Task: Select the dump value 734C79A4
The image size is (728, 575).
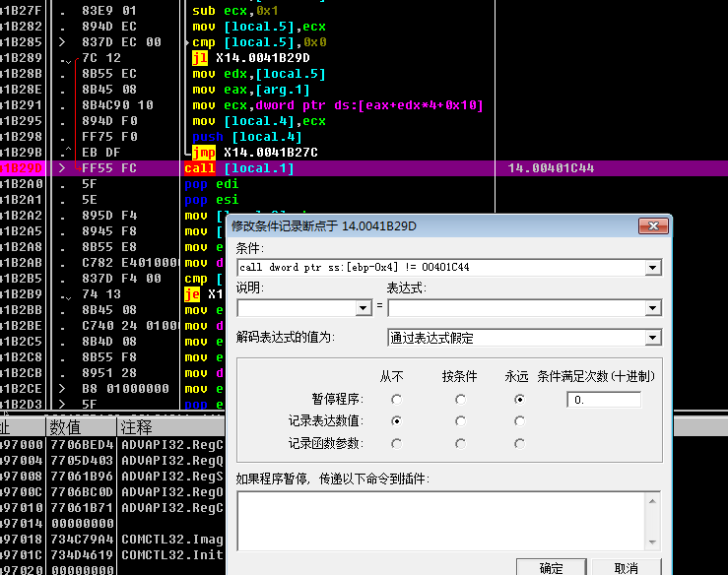Action: [82, 540]
